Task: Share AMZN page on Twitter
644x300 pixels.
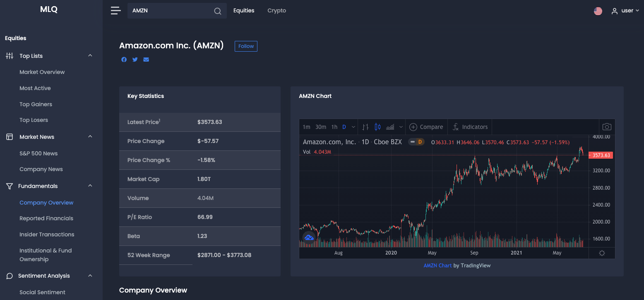Action: point(135,60)
